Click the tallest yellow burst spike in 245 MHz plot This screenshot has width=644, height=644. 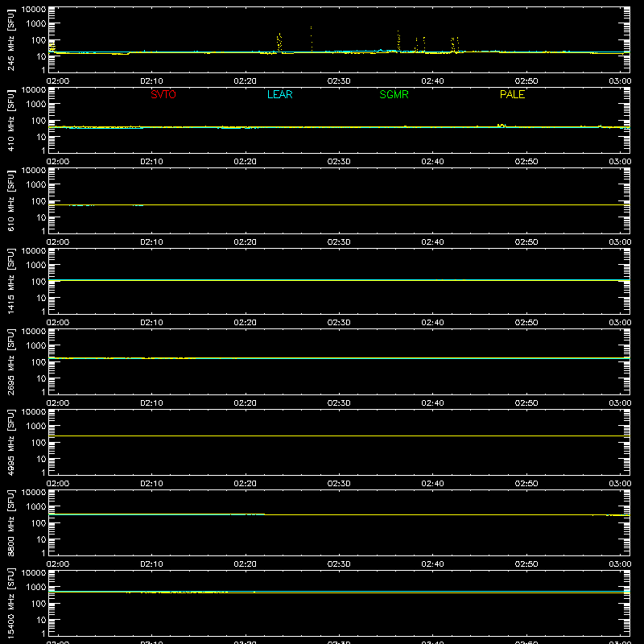point(311,39)
